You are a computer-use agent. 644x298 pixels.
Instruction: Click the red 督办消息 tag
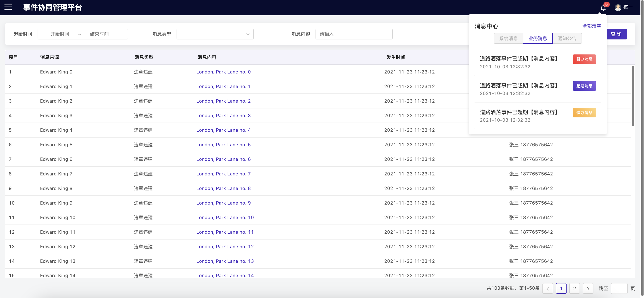[584, 59]
